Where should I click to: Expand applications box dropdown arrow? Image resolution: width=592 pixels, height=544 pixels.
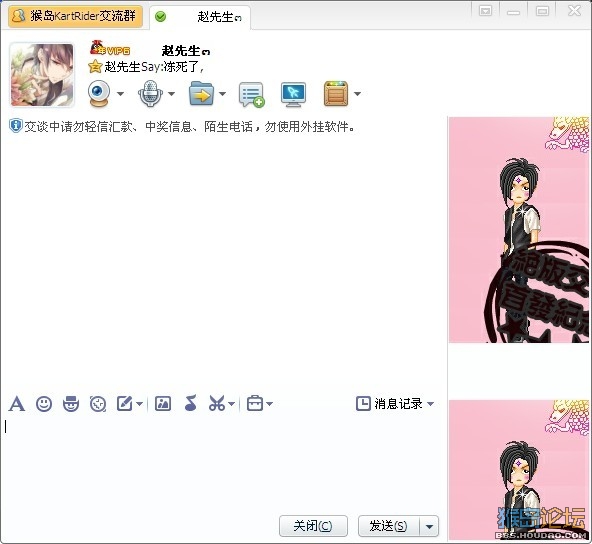357,94
